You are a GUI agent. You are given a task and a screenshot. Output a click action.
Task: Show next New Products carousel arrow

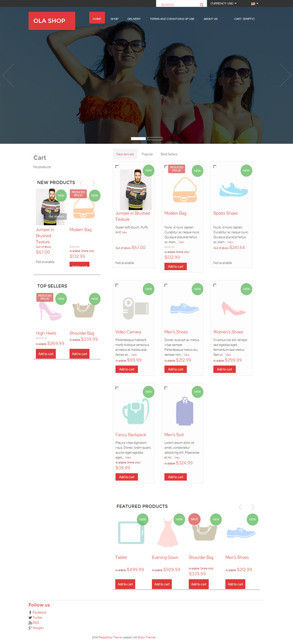(x=94, y=183)
